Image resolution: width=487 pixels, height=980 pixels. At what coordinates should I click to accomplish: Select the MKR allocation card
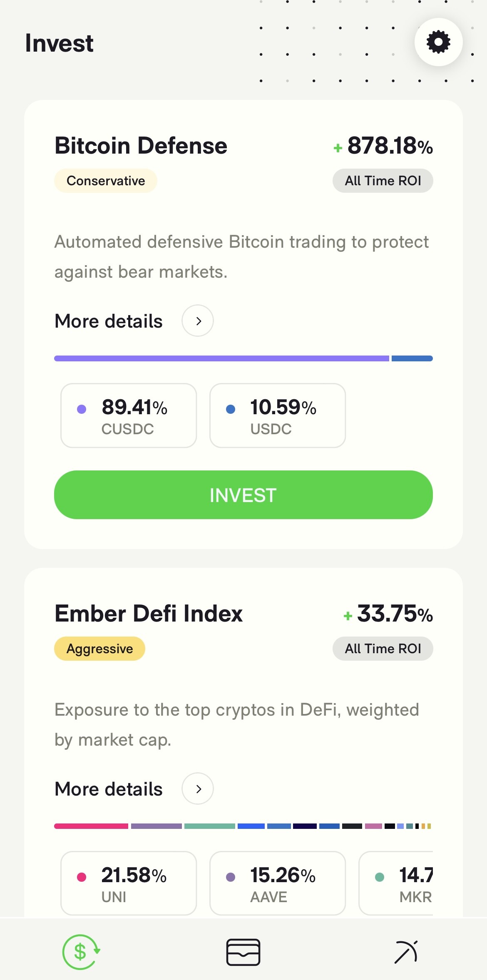396,883
